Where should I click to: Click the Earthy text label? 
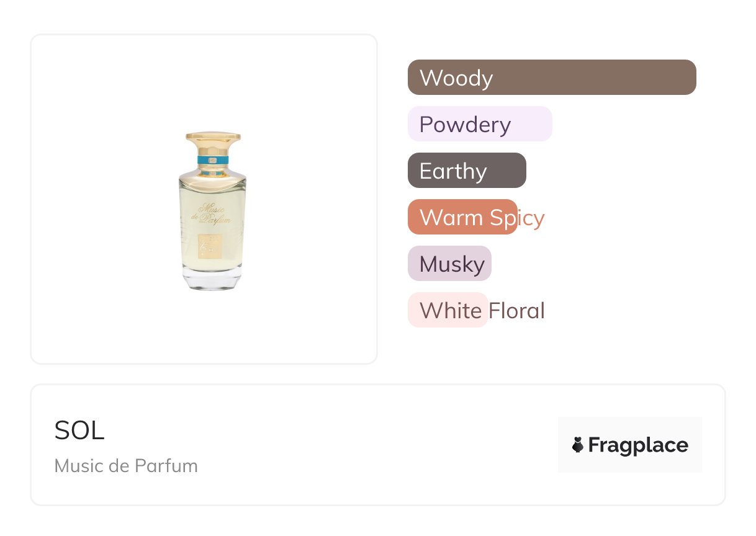pyautogui.click(x=453, y=171)
